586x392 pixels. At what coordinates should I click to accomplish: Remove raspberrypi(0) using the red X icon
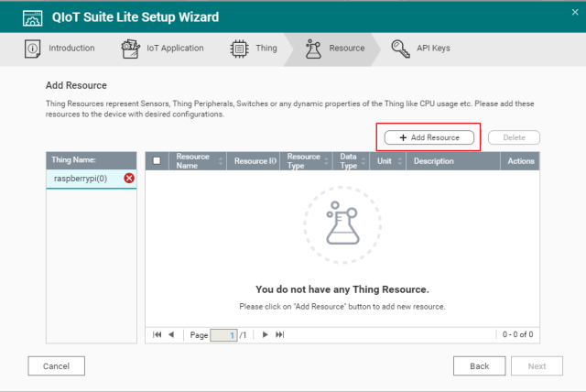[x=129, y=179]
